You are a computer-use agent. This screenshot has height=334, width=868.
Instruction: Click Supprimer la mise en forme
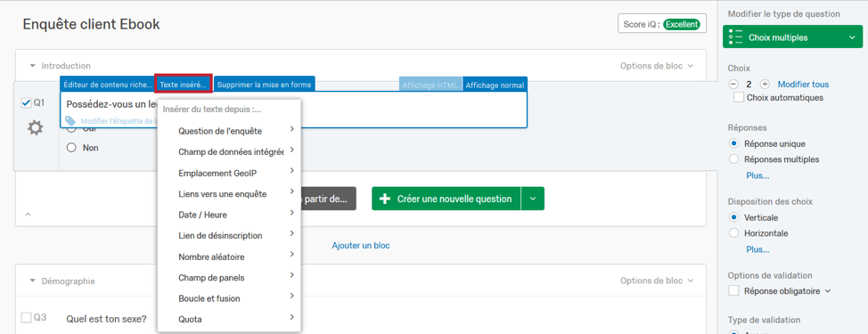point(264,86)
